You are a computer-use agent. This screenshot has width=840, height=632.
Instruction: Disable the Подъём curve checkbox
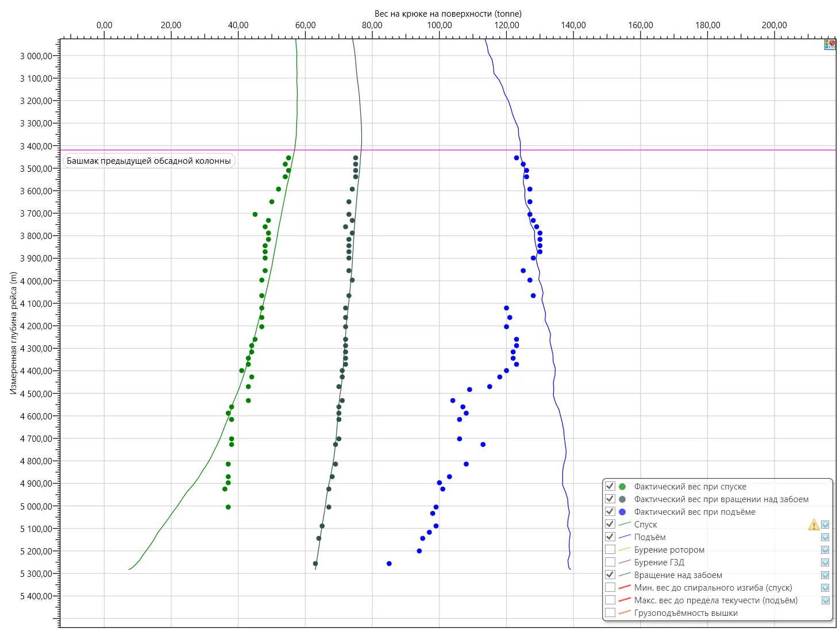click(610, 537)
